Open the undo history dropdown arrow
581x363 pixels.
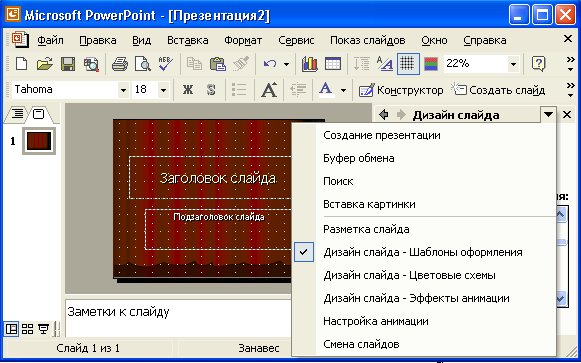[x=286, y=64]
